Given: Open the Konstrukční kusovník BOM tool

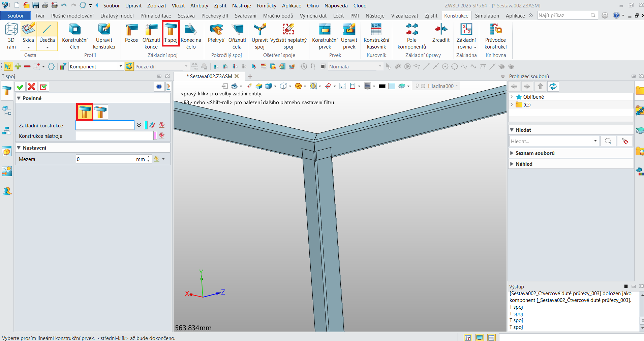Looking at the screenshot, I should coord(376,36).
